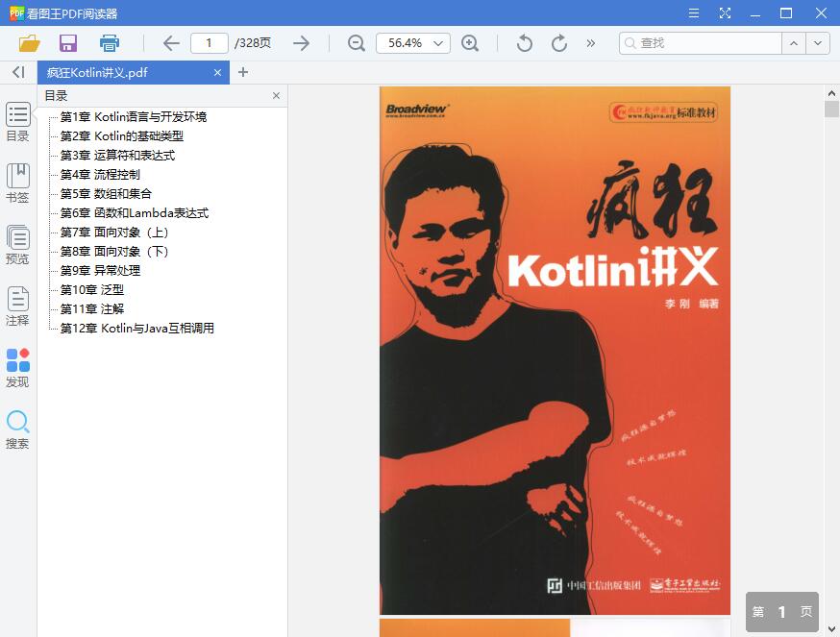Minimize the PDF reader window
Screen dimensions: 840x637
click(x=755, y=13)
